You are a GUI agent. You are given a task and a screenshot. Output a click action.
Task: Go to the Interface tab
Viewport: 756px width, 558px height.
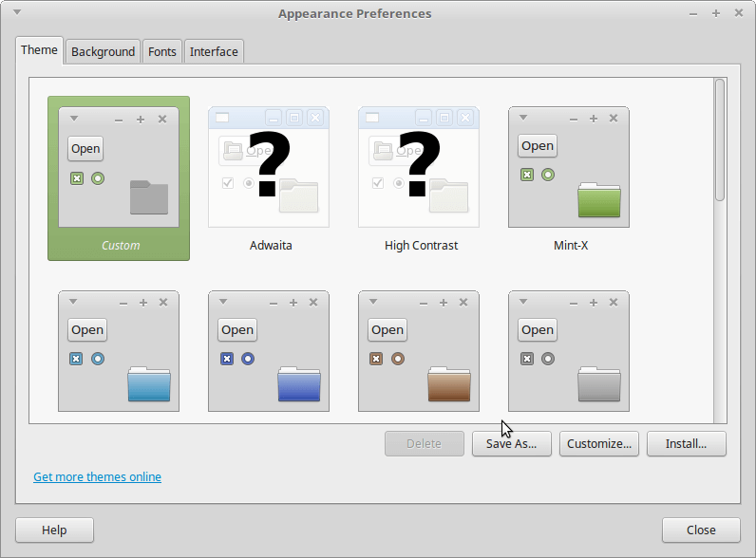[x=214, y=51]
